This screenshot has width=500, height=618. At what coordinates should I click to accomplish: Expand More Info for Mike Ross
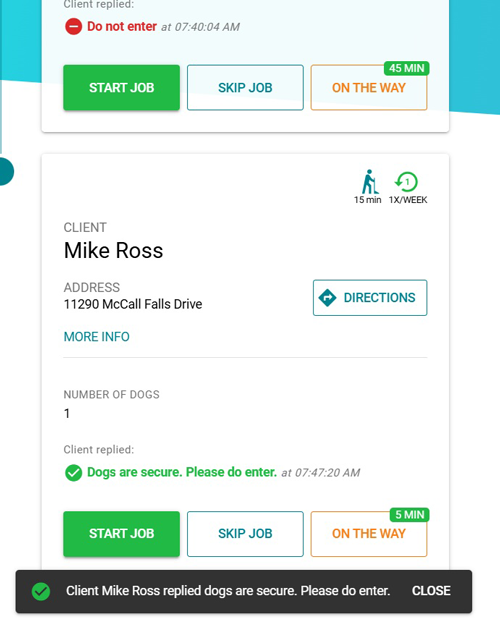point(97,337)
